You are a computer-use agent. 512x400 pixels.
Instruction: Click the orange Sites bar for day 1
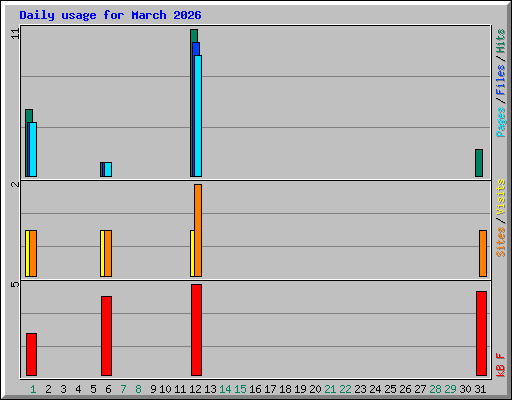pyautogui.click(x=33, y=253)
